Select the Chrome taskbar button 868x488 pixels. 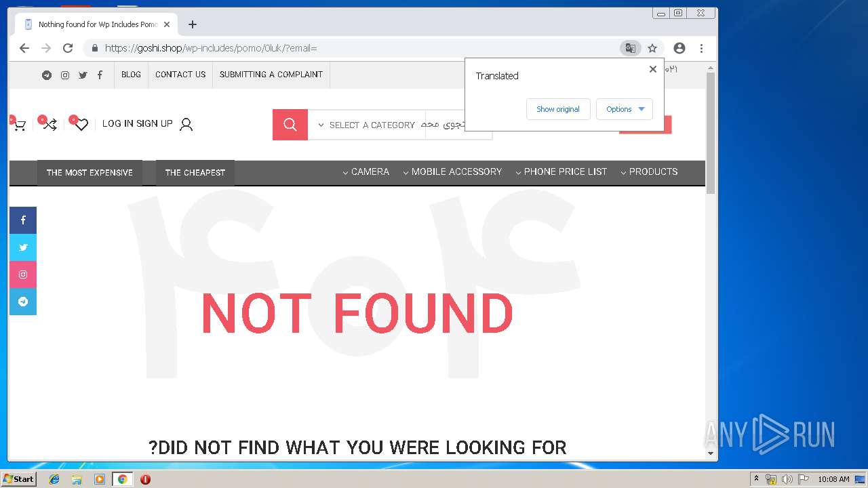point(122,479)
